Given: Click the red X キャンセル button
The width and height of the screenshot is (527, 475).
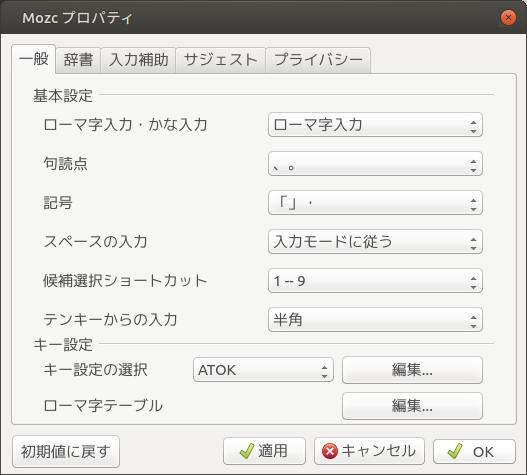Looking at the screenshot, I should point(369,451).
